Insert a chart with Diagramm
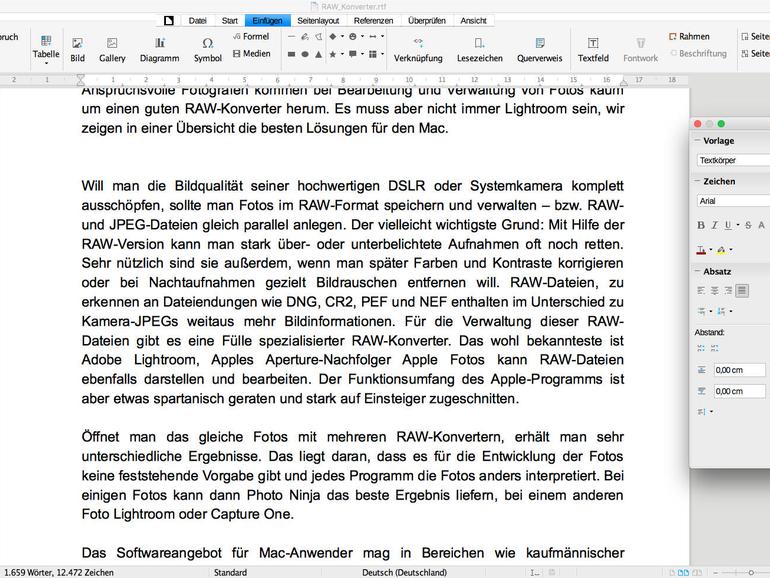The width and height of the screenshot is (770, 578). pos(160,50)
